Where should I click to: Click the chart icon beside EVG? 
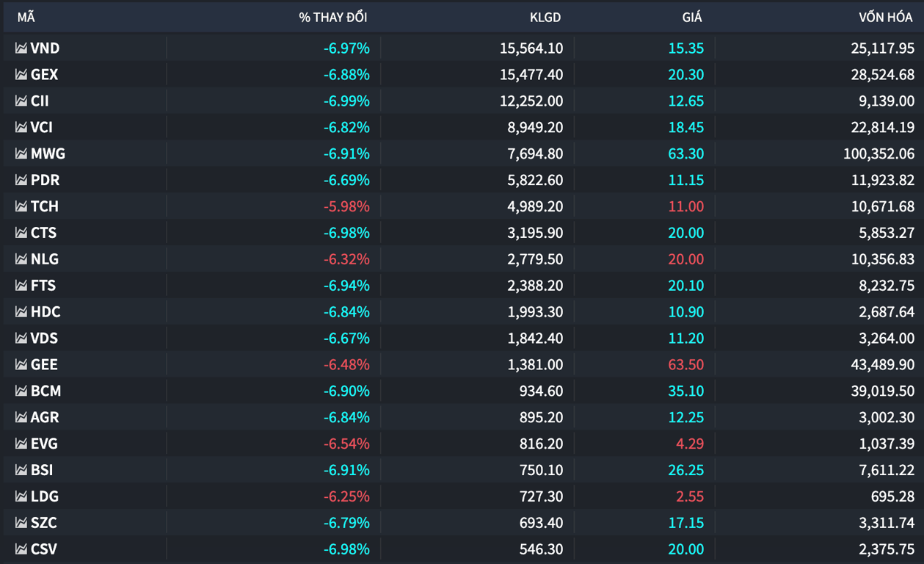click(21, 444)
